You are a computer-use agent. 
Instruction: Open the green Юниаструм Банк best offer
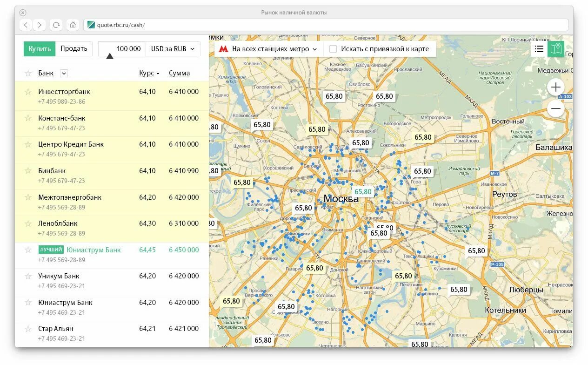94,250
